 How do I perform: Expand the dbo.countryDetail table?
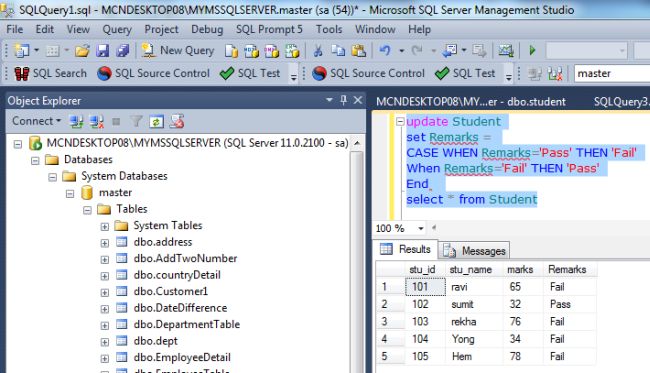104,276
